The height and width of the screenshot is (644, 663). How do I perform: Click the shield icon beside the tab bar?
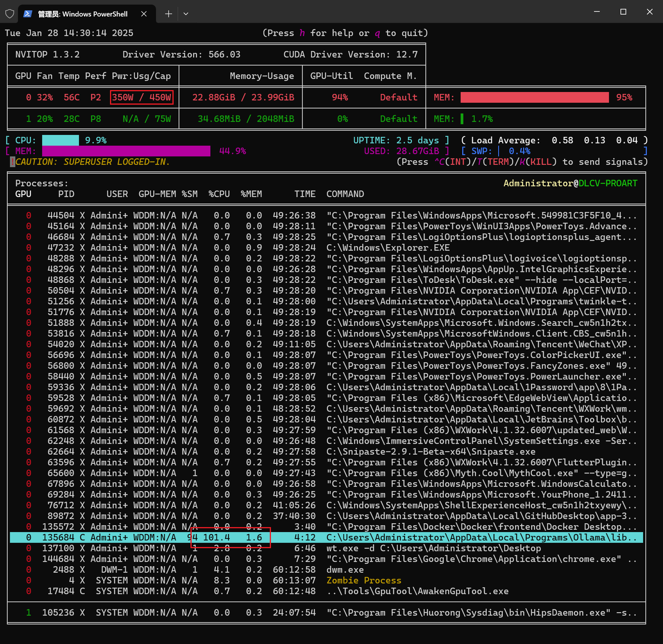(x=9, y=13)
